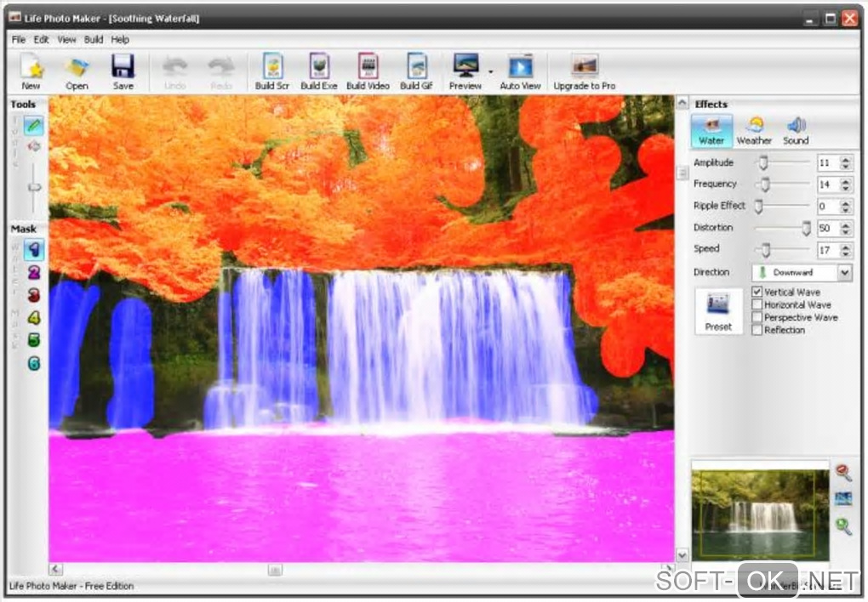The image size is (868, 602).
Task: Increase the Amplitude value with spinner up arrow
Action: 845,159
